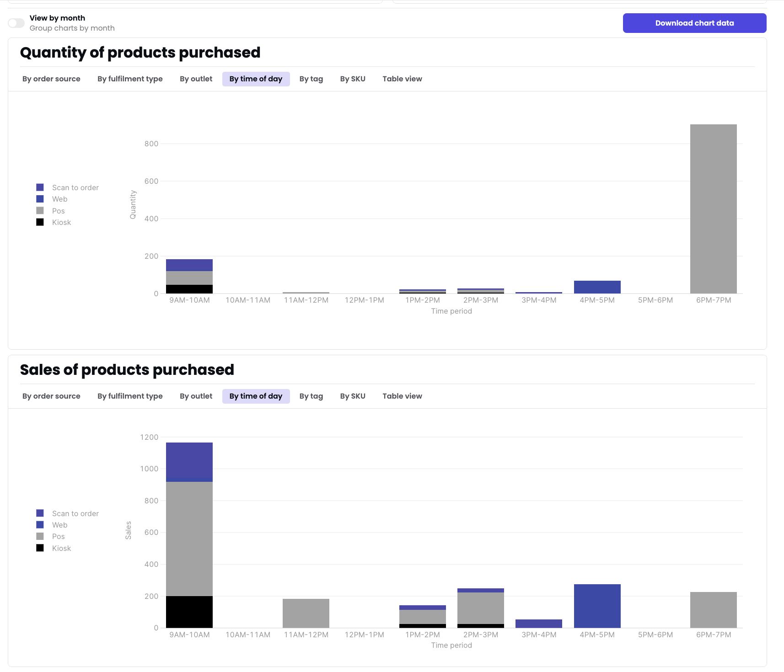Switch quantity chart to "By order source"
This screenshot has height=672, width=784.
point(51,79)
